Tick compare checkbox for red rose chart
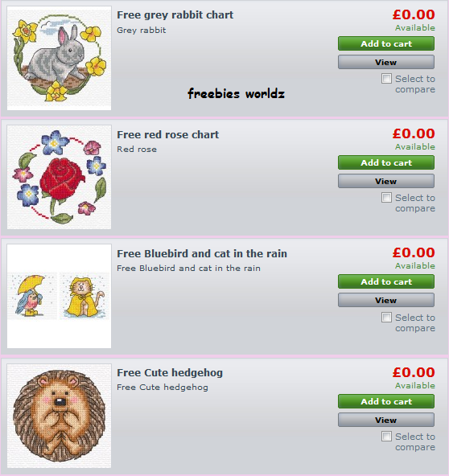Viewport: 449px width, 476px height. [x=386, y=197]
